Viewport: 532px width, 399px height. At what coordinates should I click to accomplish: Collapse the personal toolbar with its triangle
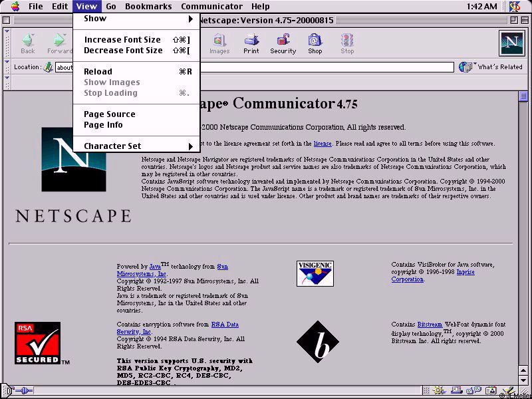pos(7,78)
